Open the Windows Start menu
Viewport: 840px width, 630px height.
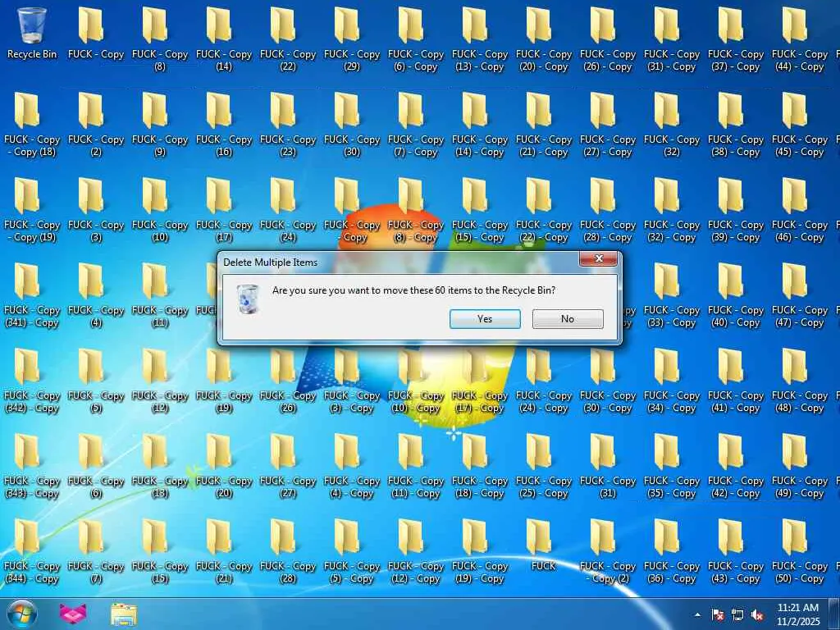[x=21, y=614]
